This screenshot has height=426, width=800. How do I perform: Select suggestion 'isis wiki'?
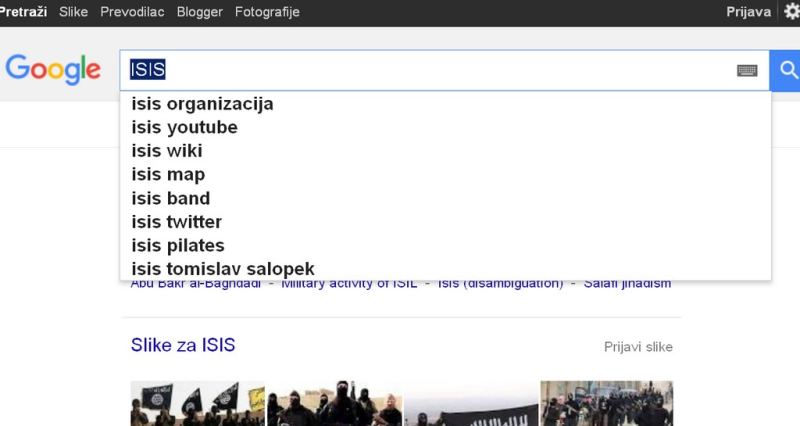click(445, 151)
